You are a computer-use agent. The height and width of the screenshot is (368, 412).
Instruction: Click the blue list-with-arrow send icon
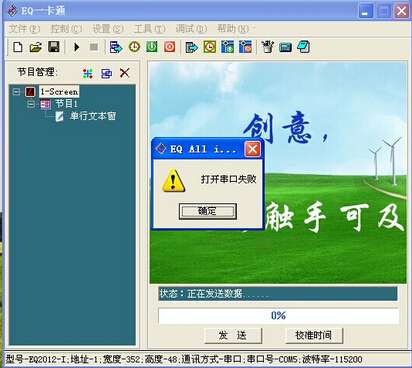click(116, 47)
